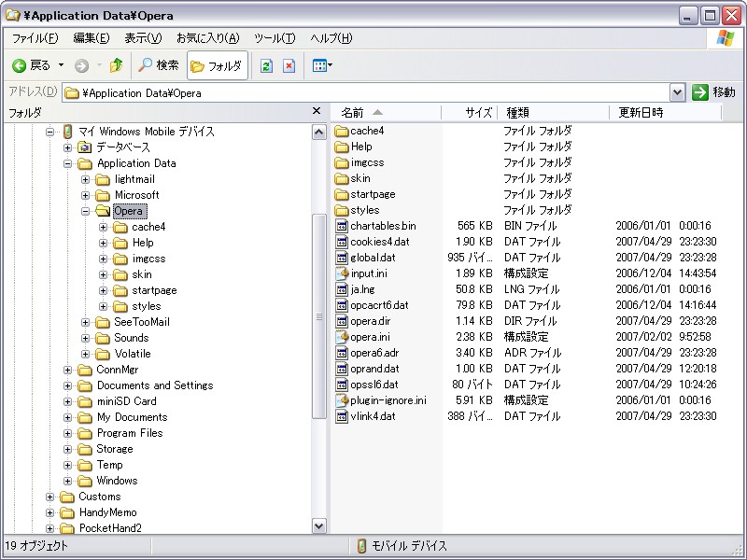Image resolution: width=747 pixels, height=560 pixels.
Task: Expand the Documents and Settings node
Action: tap(67, 385)
